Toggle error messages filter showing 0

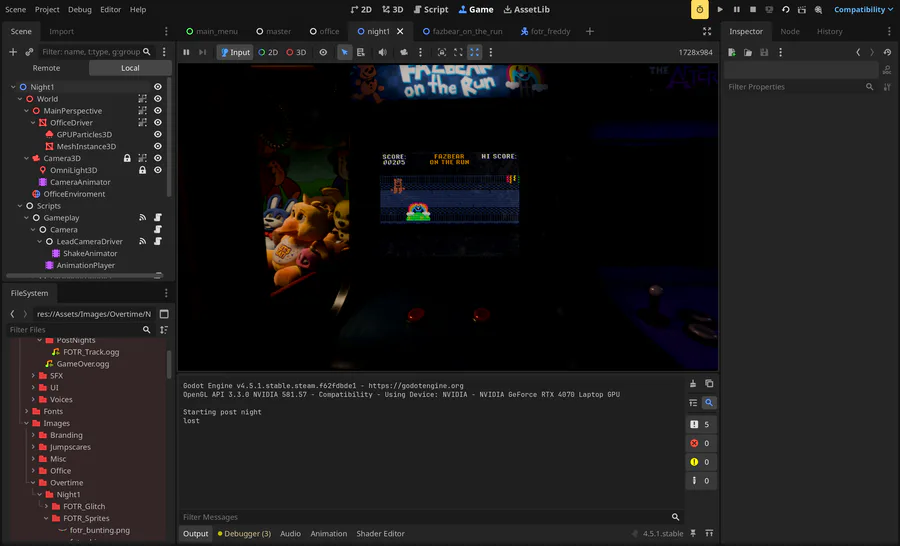(701, 443)
